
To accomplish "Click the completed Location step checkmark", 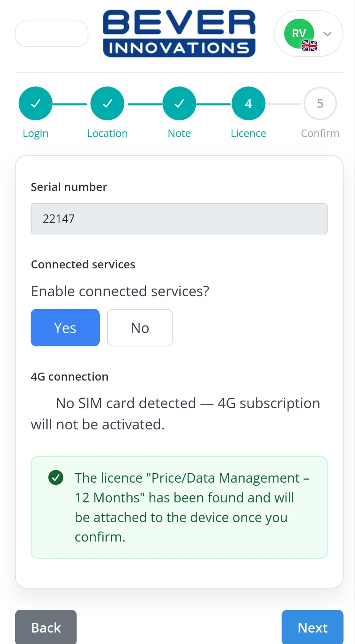I will coord(107,104).
